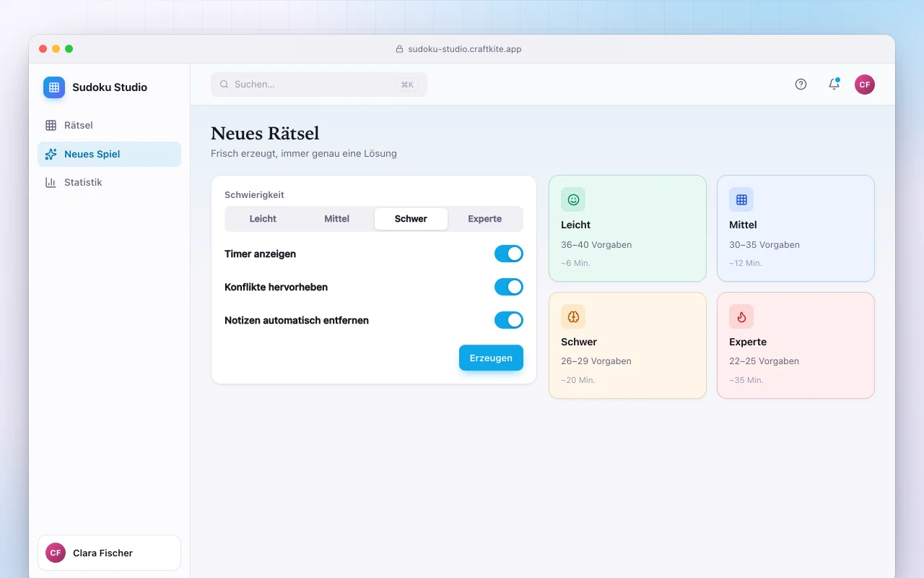Select Schwer difficulty segment

tap(411, 219)
